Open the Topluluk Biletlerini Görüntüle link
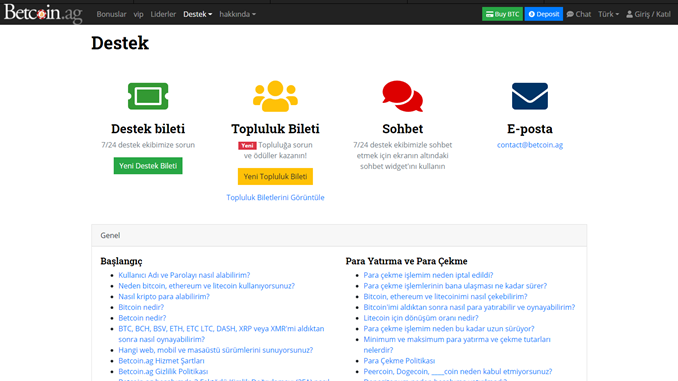Viewport: 678px width, 381px height. click(x=275, y=197)
